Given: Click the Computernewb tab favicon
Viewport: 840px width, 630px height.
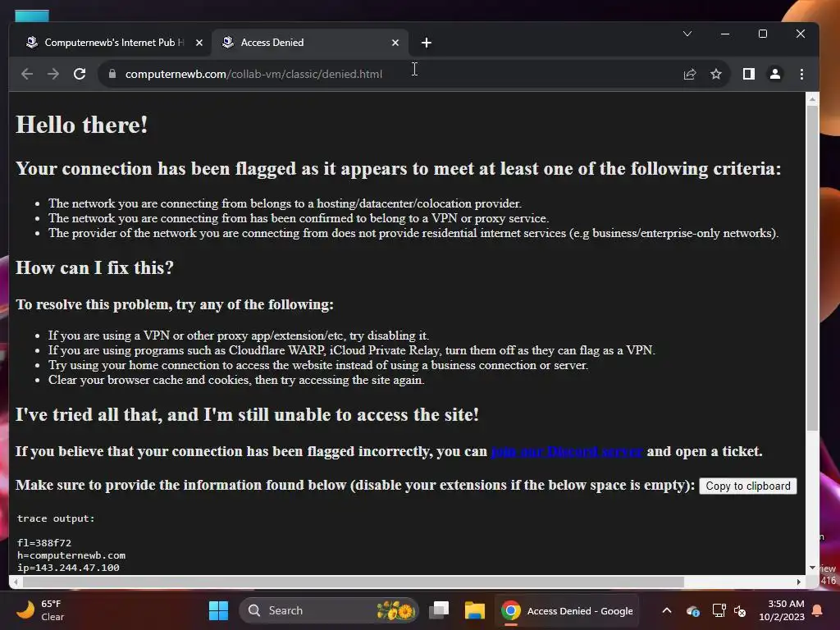Looking at the screenshot, I should (x=32, y=43).
